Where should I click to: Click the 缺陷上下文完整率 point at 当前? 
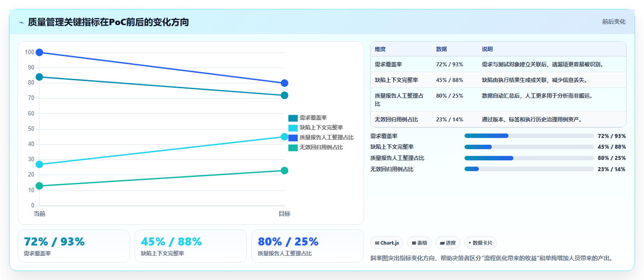pos(39,164)
